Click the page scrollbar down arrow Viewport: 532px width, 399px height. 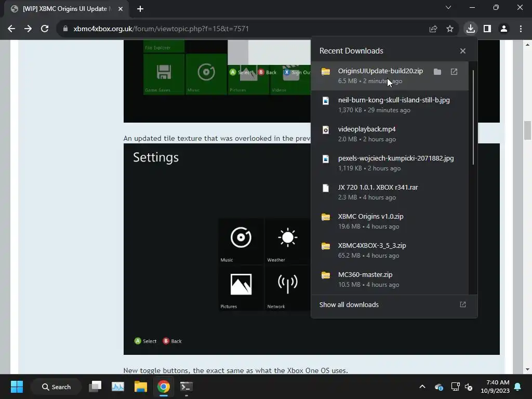tap(527, 369)
